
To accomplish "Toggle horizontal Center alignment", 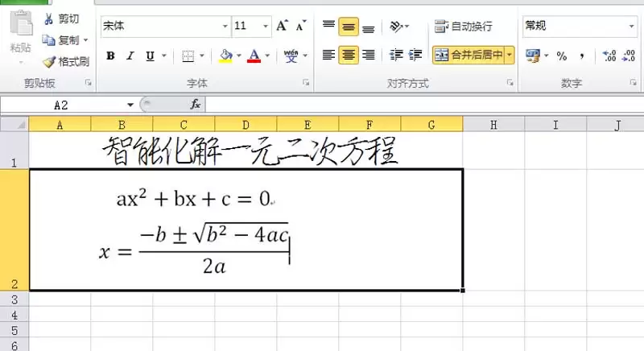I will tap(349, 55).
